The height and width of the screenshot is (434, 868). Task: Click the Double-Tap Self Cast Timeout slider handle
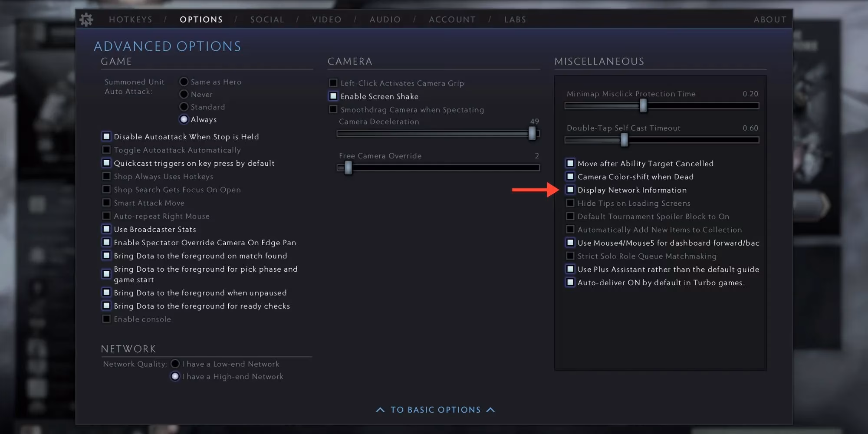point(624,140)
